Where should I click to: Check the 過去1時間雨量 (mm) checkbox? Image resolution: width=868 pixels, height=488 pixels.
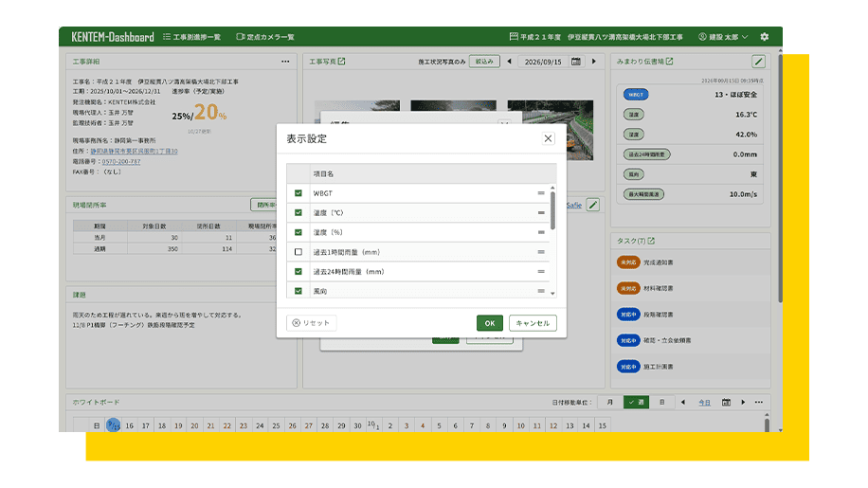298,252
